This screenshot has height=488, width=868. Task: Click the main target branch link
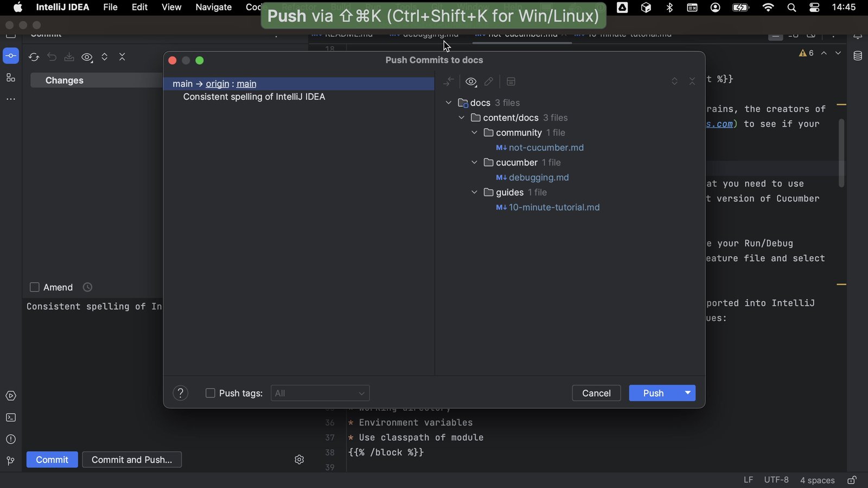[x=246, y=84]
